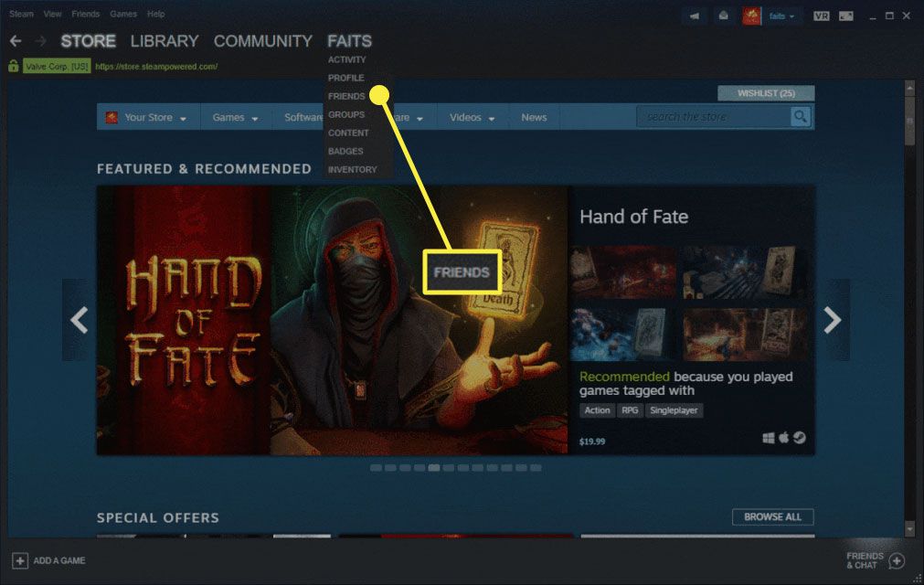Viewport: 924px width, 585px height.
Task: Expand the faits account dropdown
Action: point(782,16)
